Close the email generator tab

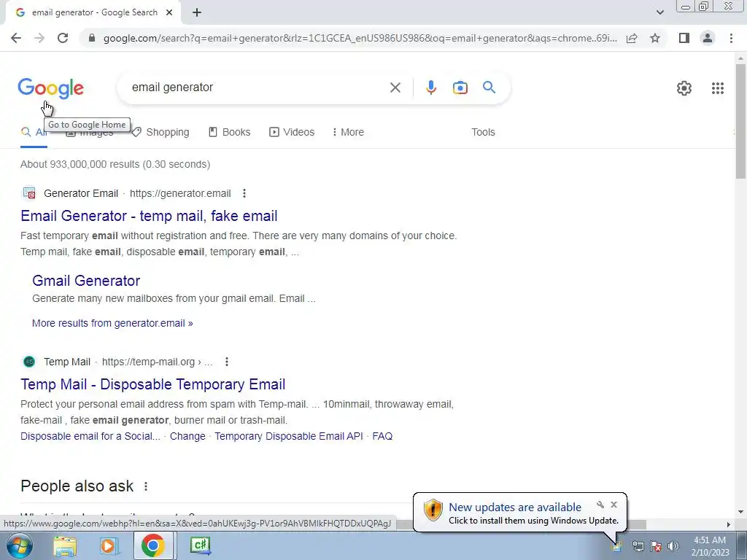[169, 12]
